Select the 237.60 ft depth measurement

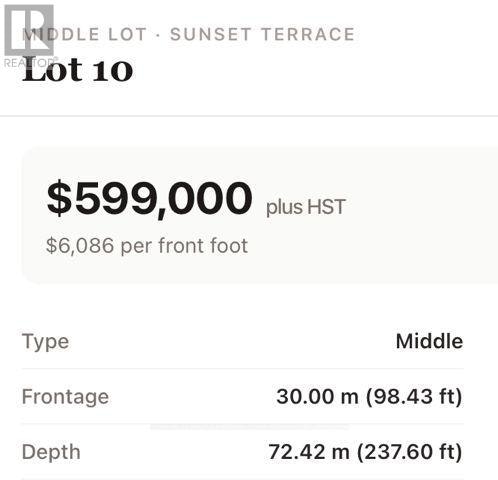[410, 452]
